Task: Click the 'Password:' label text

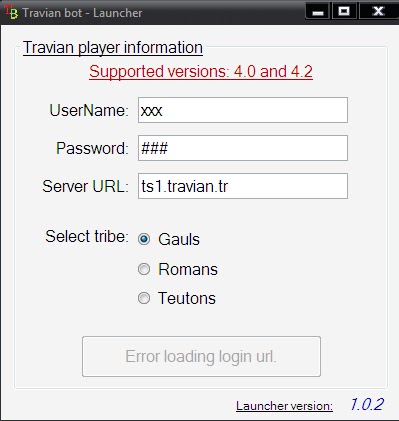Action: pyautogui.click(x=92, y=148)
